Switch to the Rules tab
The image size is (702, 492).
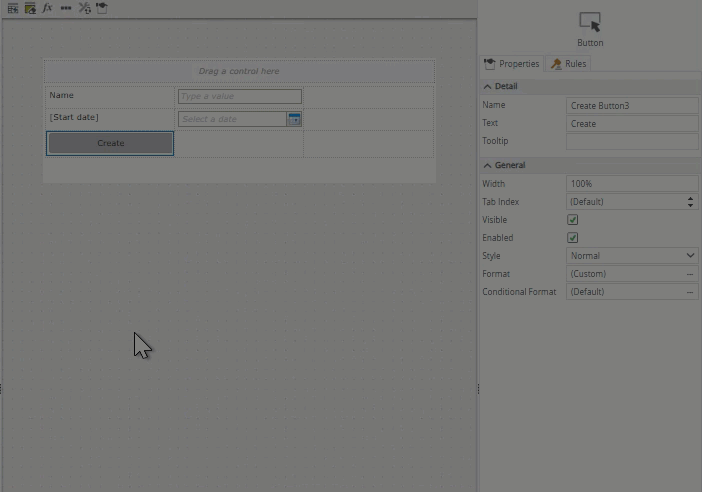coord(569,64)
